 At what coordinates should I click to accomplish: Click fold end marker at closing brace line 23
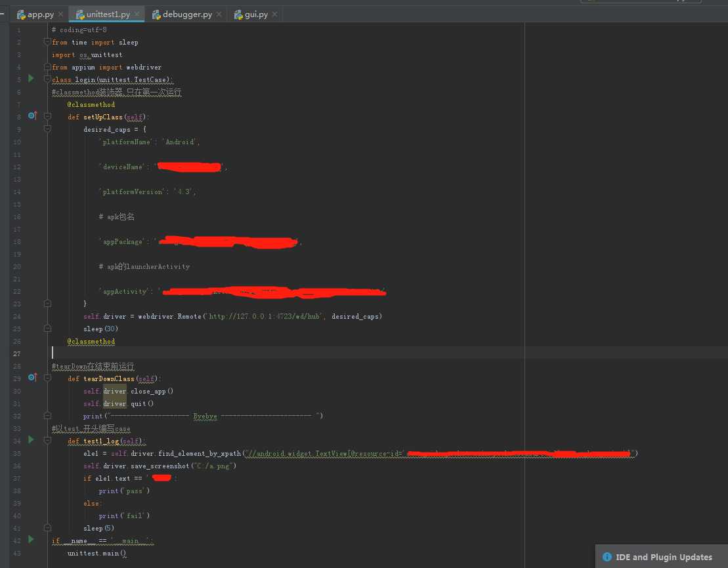pyautogui.click(x=47, y=304)
